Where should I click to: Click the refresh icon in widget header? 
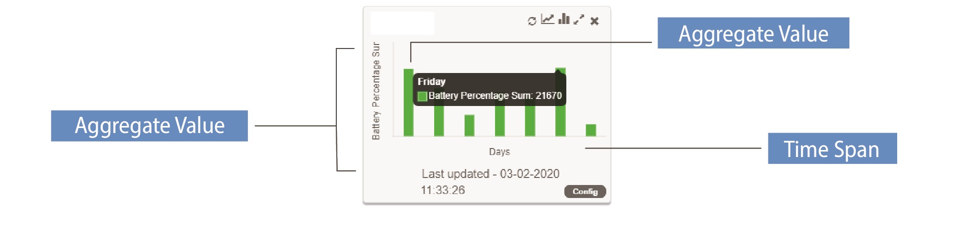532,21
